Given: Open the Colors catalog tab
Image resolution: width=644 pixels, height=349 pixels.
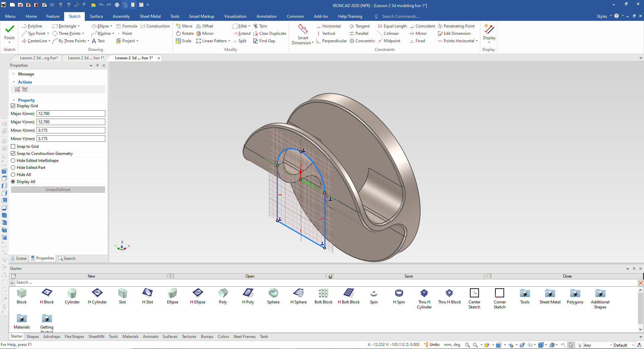Looking at the screenshot, I should pyautogui.click(x=223, y=337).
